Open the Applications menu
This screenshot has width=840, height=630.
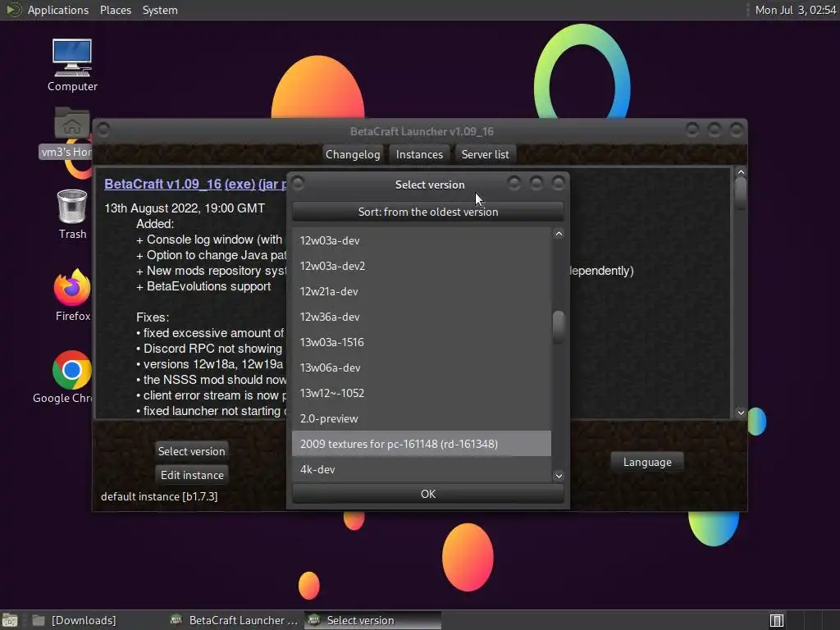point(58,10)
